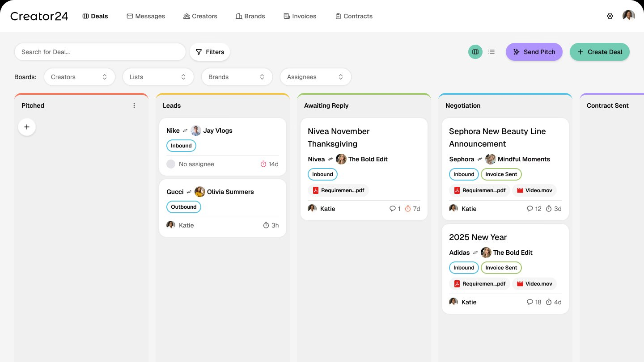
Task: Open Requirements pdf on Sephora card
Action: click(x=480, y=190)
